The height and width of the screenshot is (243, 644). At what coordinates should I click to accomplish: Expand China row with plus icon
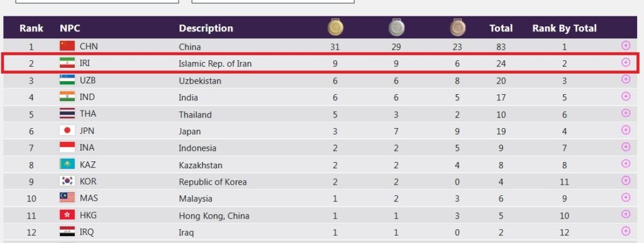[626, 45]
